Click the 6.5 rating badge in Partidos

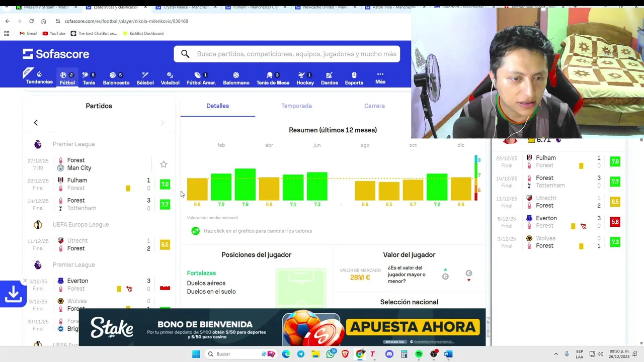(165, 245)
